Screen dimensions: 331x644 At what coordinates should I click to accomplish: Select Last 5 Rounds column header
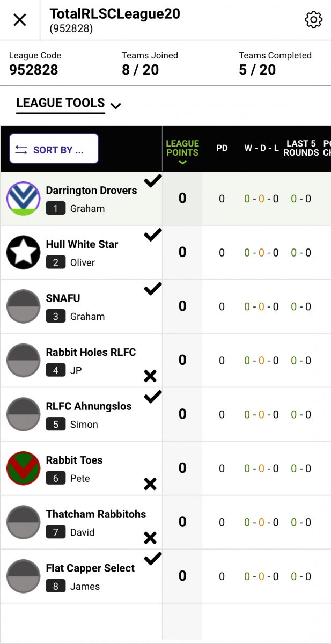pyautogui.click(x=301, y=148)
